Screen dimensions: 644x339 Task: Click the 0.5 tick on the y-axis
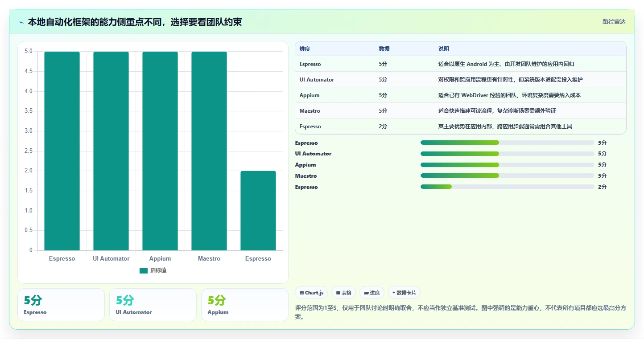pos(28,230)
